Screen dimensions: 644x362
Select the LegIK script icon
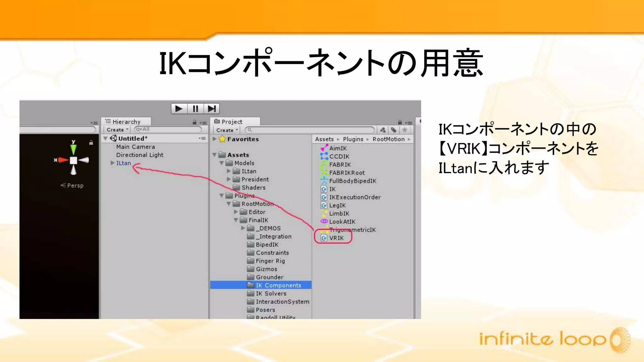pyautogui.click(x=324, y=205)
